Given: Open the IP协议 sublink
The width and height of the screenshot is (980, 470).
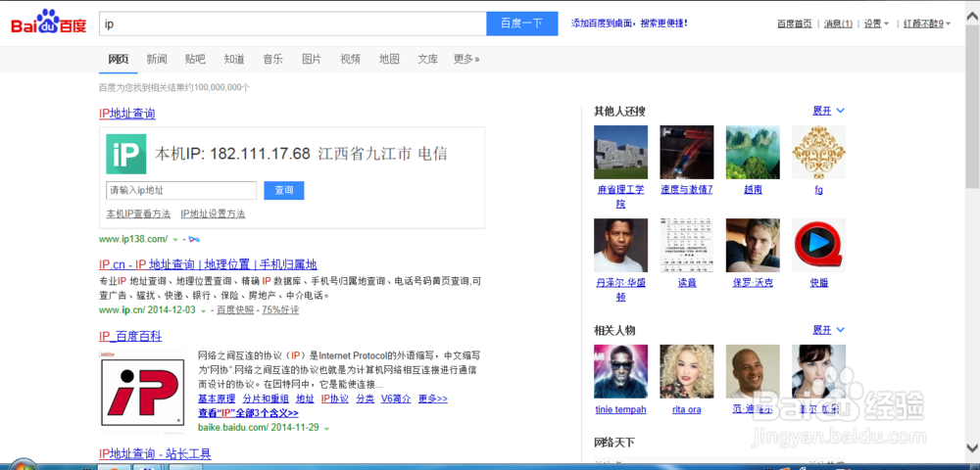Looking at the screenshot, I should point(334,399).
